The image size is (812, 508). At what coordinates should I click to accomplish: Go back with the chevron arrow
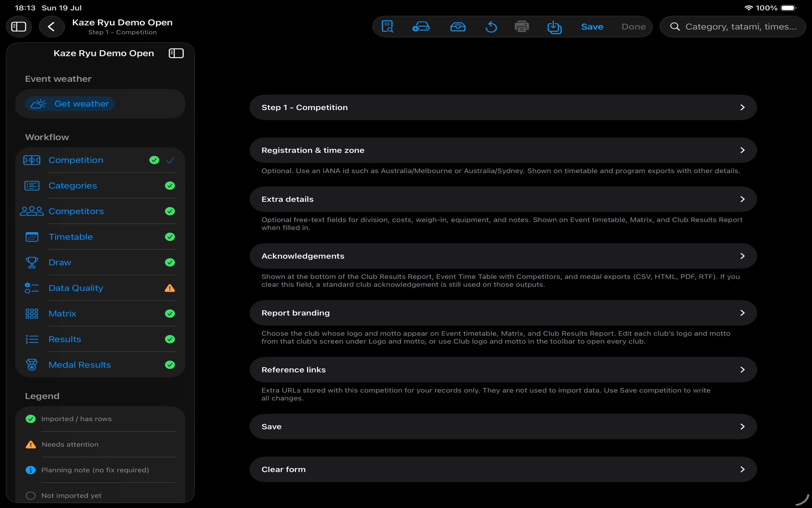52,27
